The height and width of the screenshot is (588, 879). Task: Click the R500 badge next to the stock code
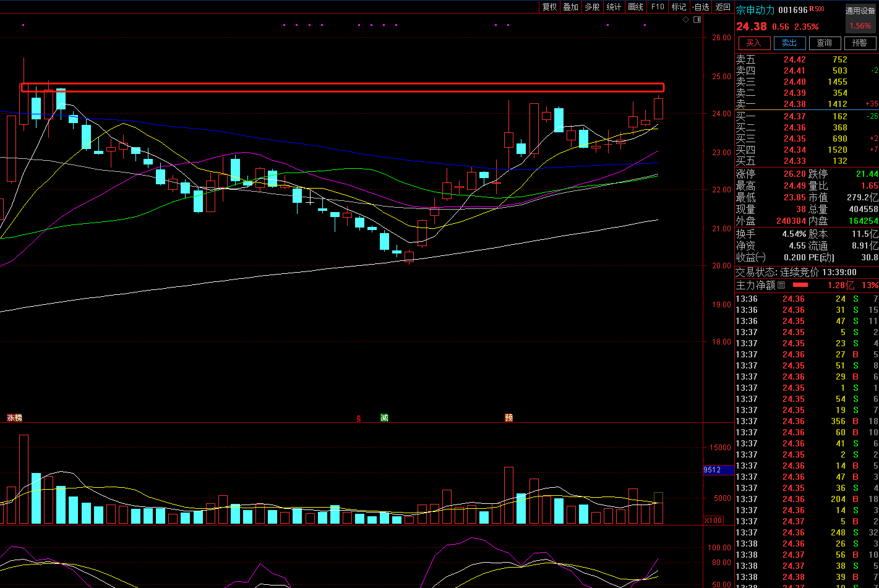[x=817, y=9]
